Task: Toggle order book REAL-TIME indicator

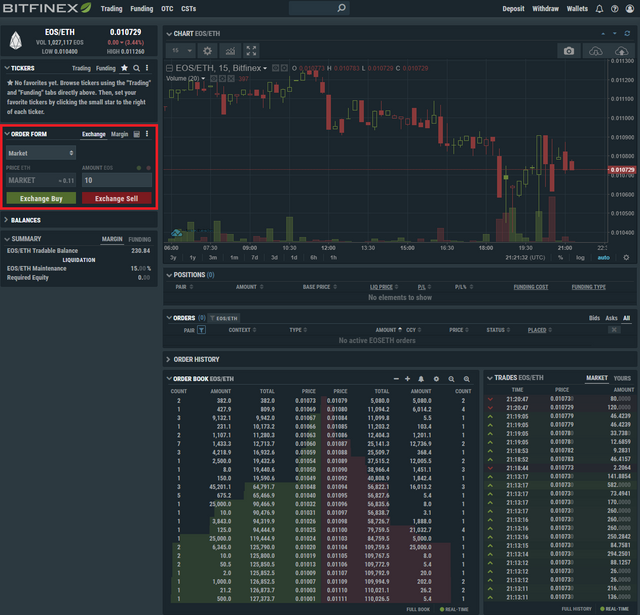Action: click(454, 609)
